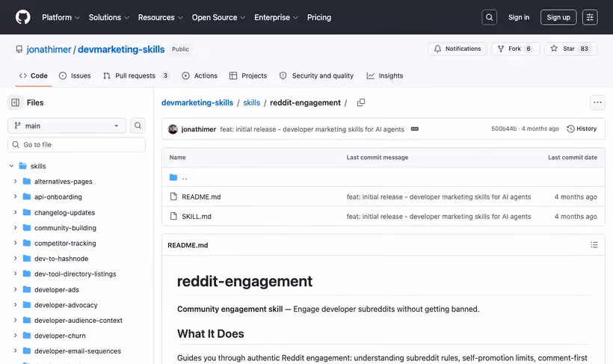Click the Sign in link
This screenshot has width=613, height=364.
[519, 17]
